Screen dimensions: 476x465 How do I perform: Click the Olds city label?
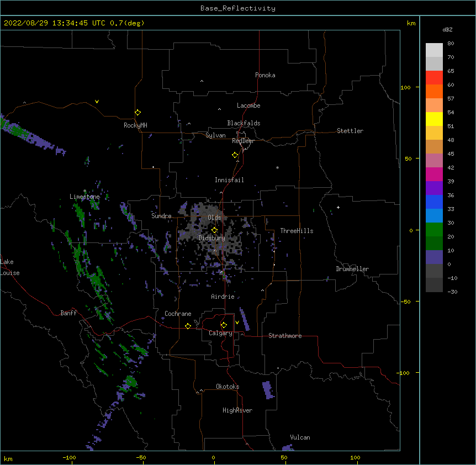[214, 218]
